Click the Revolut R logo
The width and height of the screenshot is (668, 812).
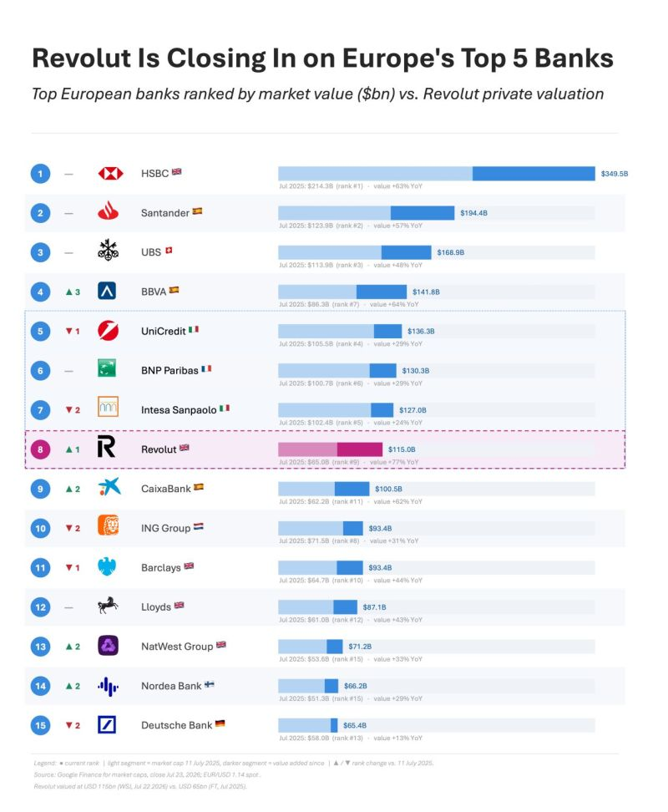106,447
